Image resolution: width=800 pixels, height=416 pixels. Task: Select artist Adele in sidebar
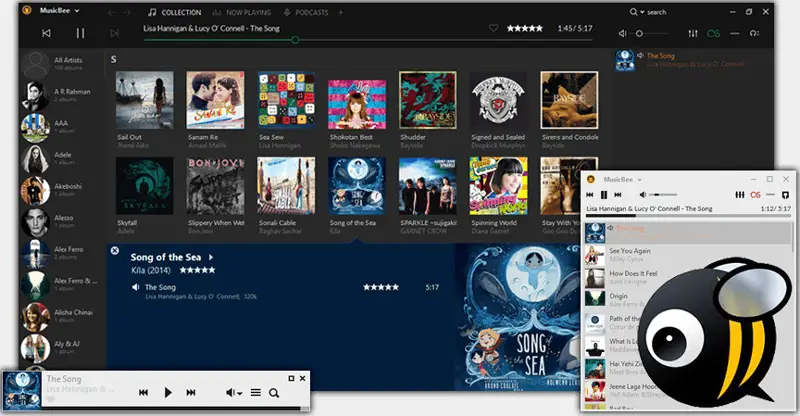(61, 158)
